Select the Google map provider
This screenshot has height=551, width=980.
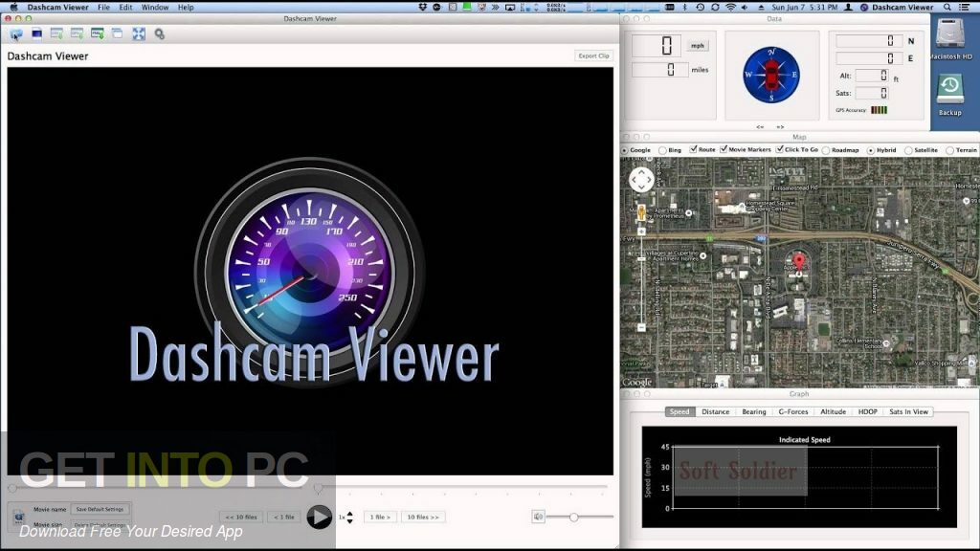tap(625, 150)
